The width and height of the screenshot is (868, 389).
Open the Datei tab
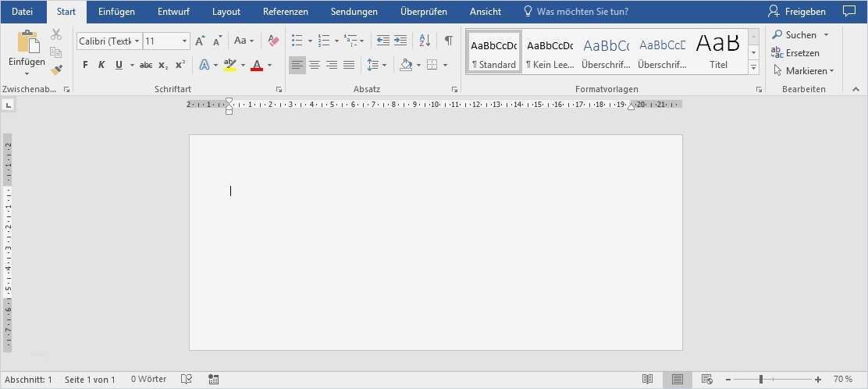click(22, 11)
